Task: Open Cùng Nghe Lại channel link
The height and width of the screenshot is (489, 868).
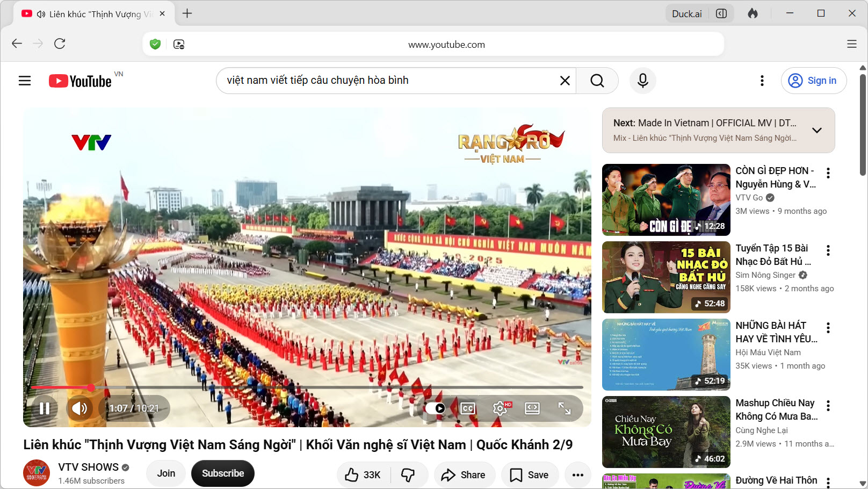Action: click(x=762, y=430)
